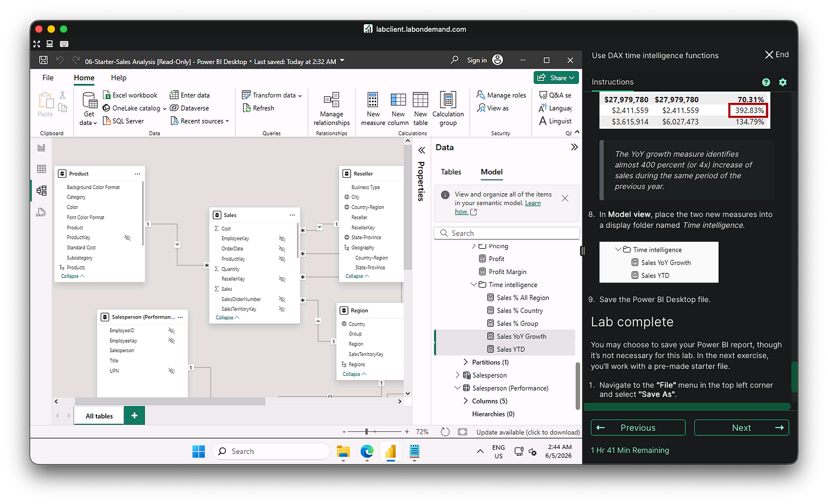
Task: Open the OneLake catalog dropdown
Action: click(x=134, y=108)
